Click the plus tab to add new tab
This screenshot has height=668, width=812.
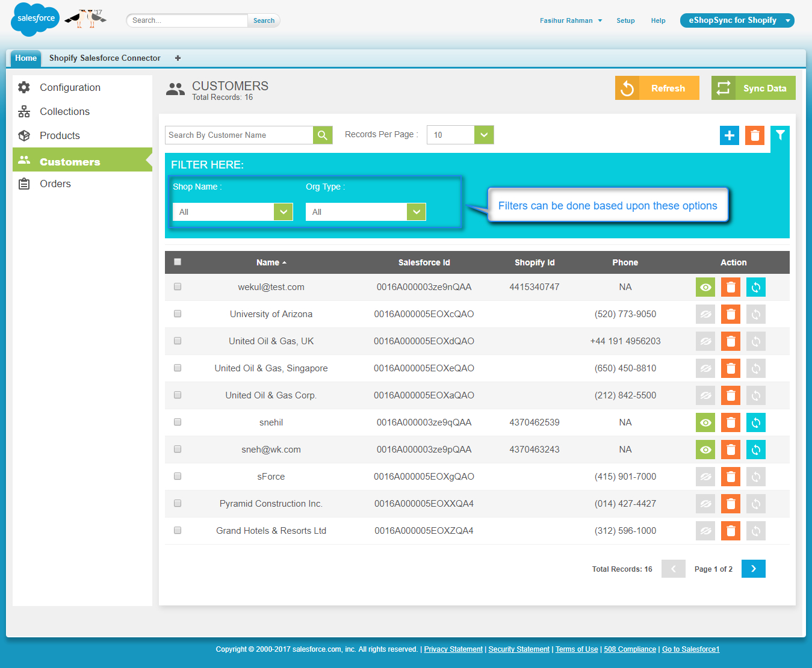[x=178, y=58]
